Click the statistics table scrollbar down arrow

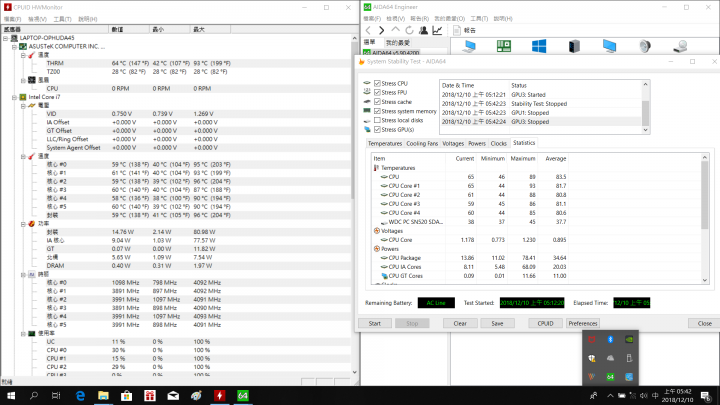[705, 280]
